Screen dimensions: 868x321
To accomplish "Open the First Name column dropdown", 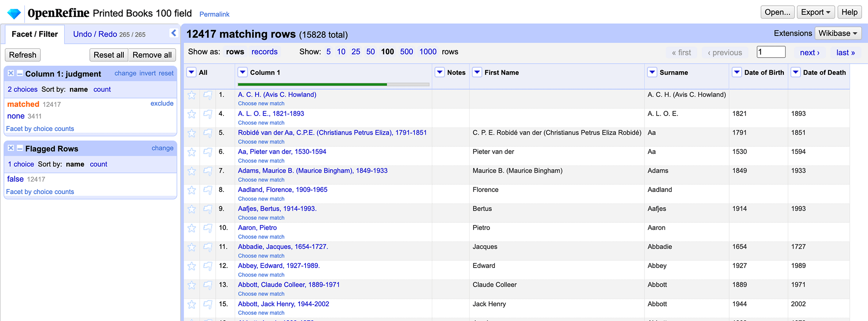I will point(477,72).
